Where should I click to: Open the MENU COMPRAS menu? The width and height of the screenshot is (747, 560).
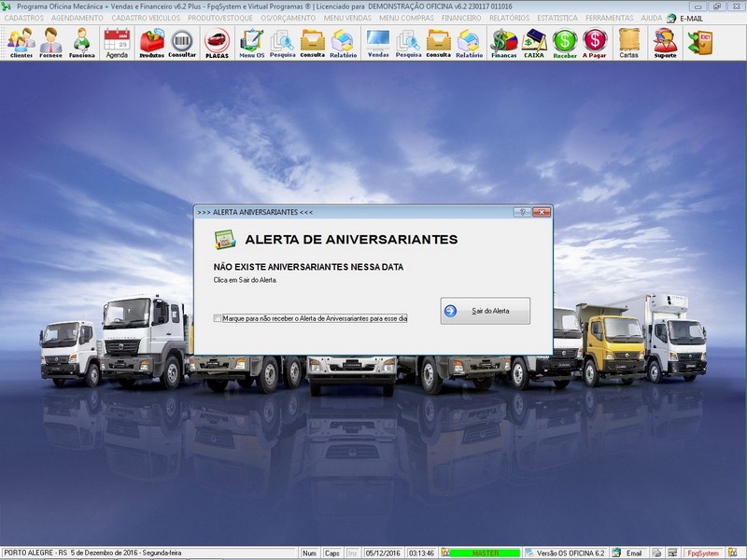point(406,18)
